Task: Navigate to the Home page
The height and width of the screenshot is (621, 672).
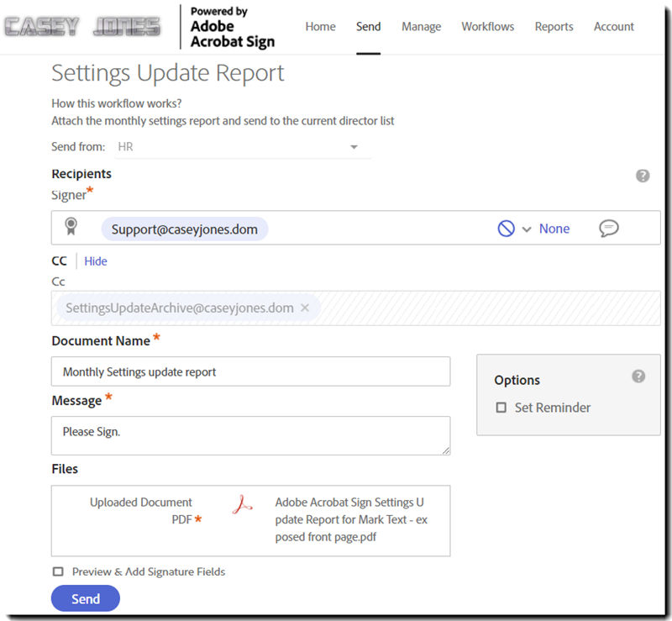Action: 320,27
